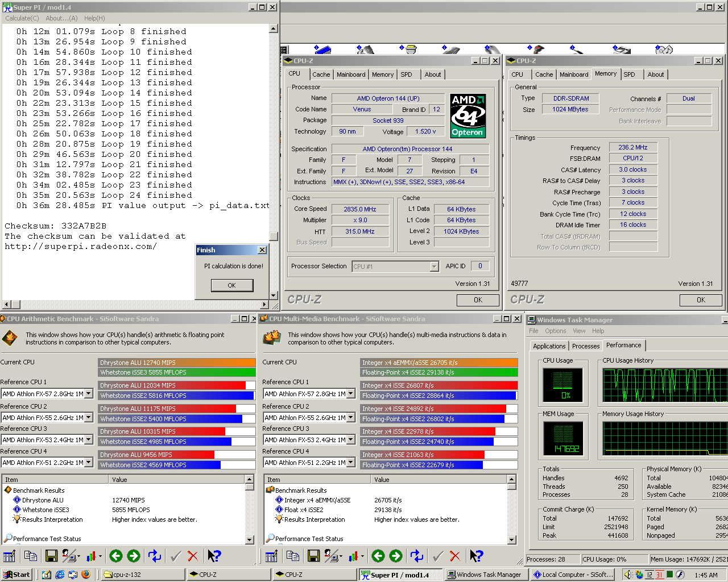Click volume speaker icon in system tray
The height and width of the screenshot is (582, 728).
(628, 575)
